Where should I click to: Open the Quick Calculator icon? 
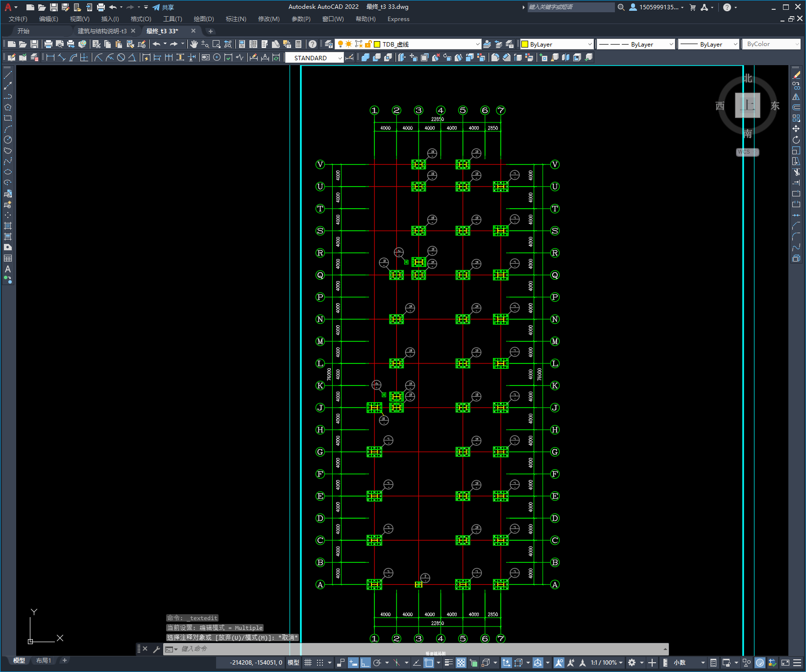pyautogui.click(x=298, y=44)
